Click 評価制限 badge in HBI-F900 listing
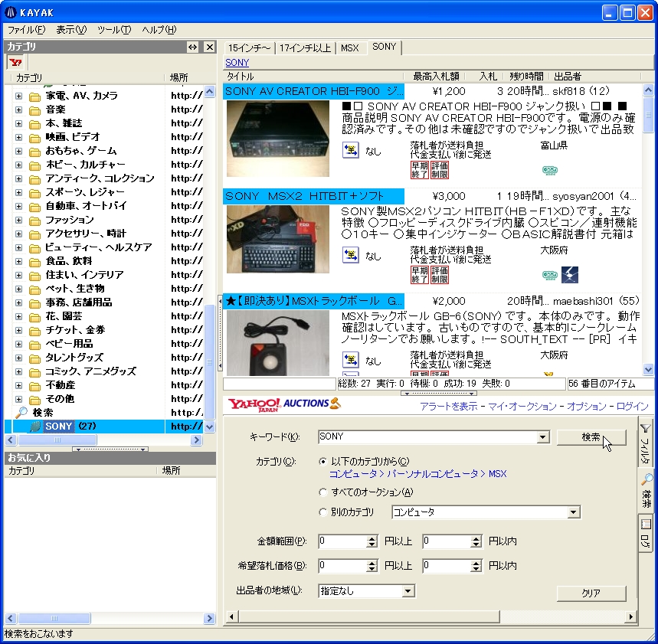This screenshot has height=644, width=658. click(x=440, y=170)
